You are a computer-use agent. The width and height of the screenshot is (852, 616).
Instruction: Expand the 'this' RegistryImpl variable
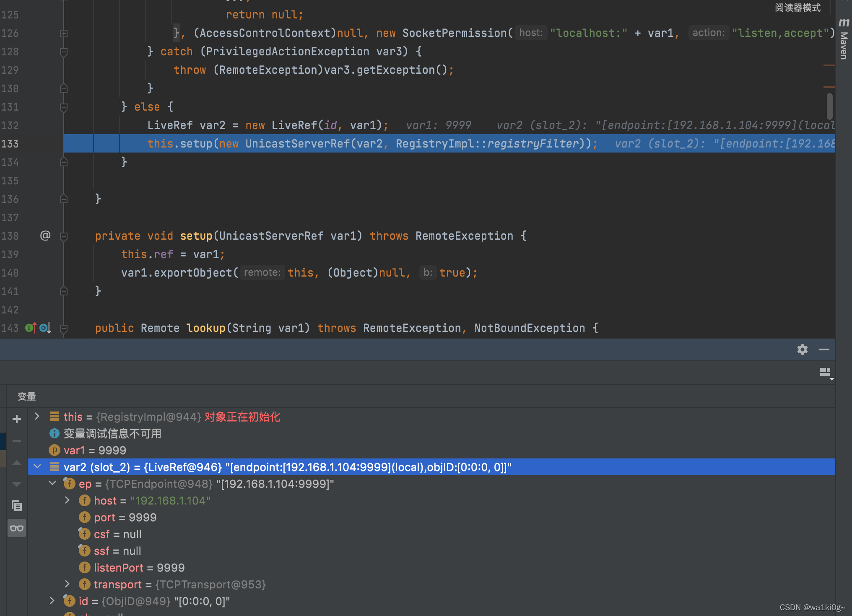[x=37, y=416]
